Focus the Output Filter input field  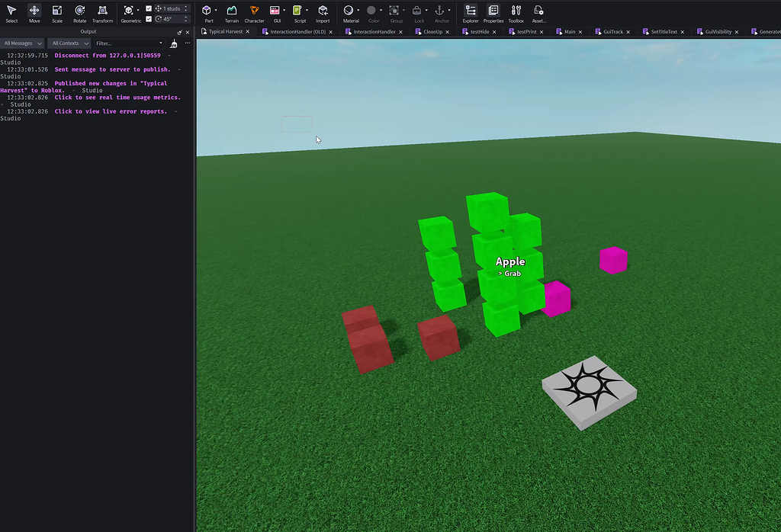point(130,43)
